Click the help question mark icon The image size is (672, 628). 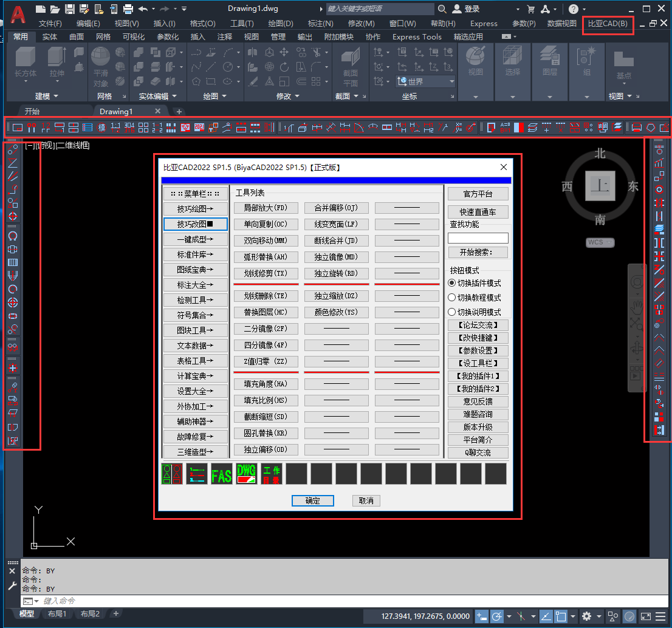[574, 9]
